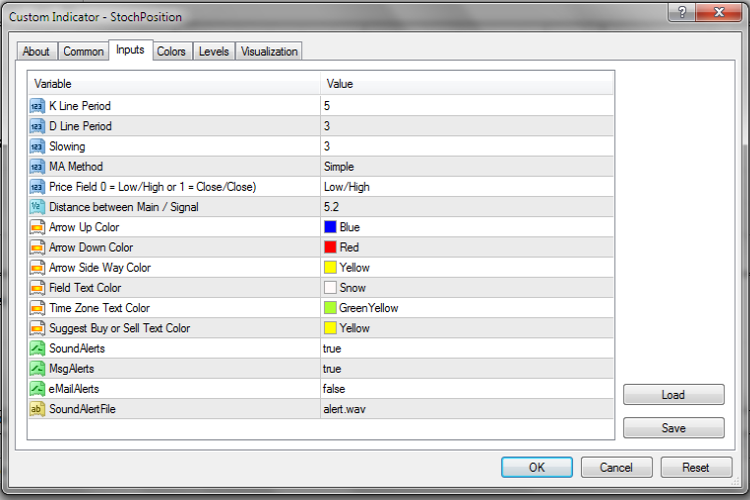This screenshot has width=750, height=500.
Task: Click the color-type icon beside Arrow Up Color
Action: (37, 227)
